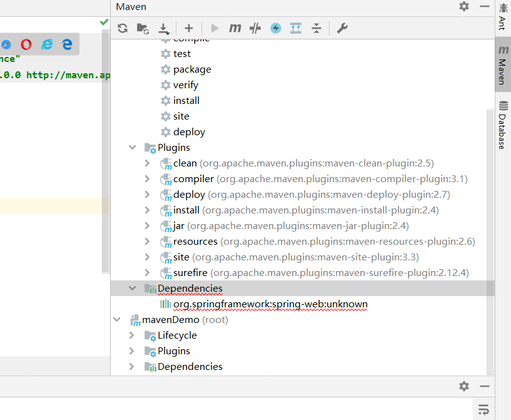Click the editor vertical scrollbar

(x=105, y=151)
